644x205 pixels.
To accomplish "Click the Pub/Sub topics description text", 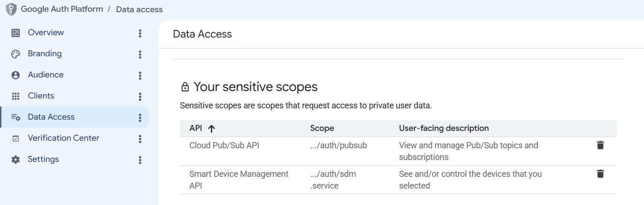I will [x=469, y=151].
